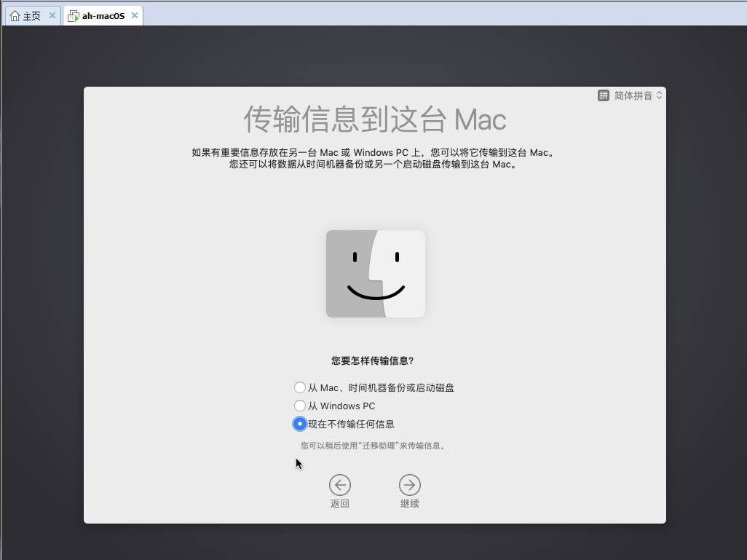Viewport: 747px width, 560px height.
Task: Switch to the ah-macOS tab
Action: click(x=103, y=15)
